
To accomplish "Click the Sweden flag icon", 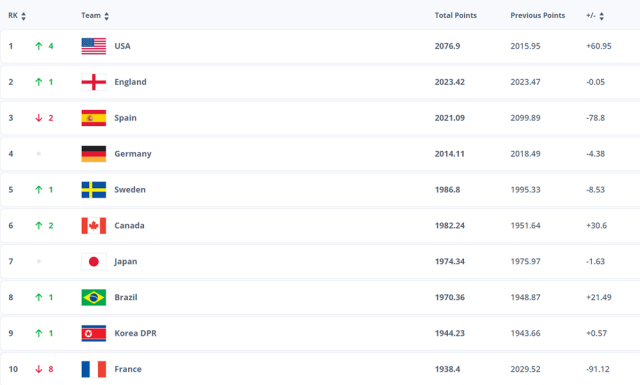I will [93, 190].
